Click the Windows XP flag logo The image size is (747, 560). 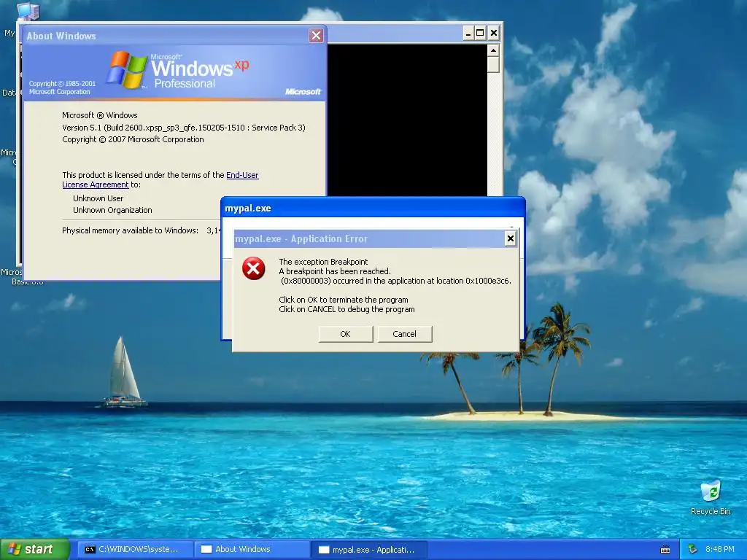tap(126, 71)
